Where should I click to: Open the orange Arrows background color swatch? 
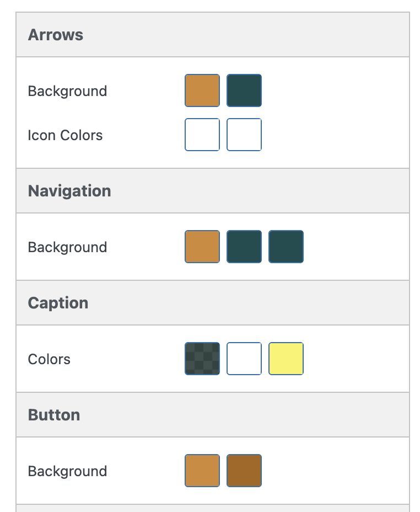click(202, 90)
